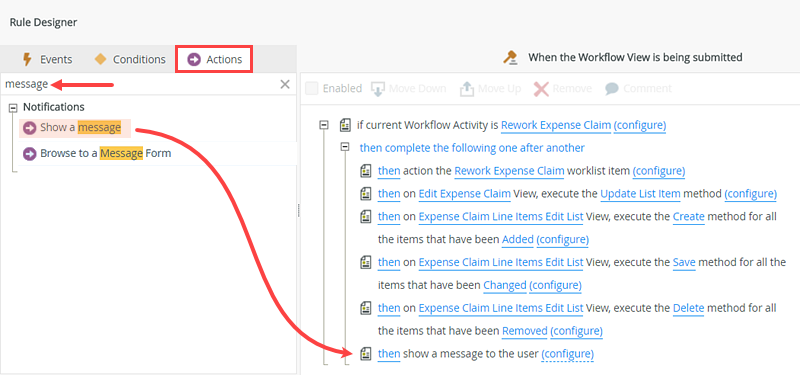Click the purple arrow Actions icon

coord(194,59)
